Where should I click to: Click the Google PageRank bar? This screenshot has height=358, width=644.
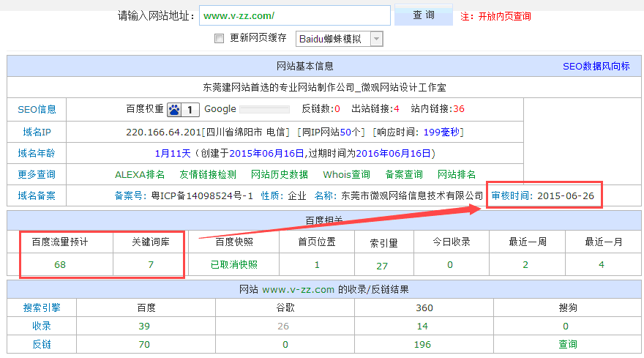264,109
